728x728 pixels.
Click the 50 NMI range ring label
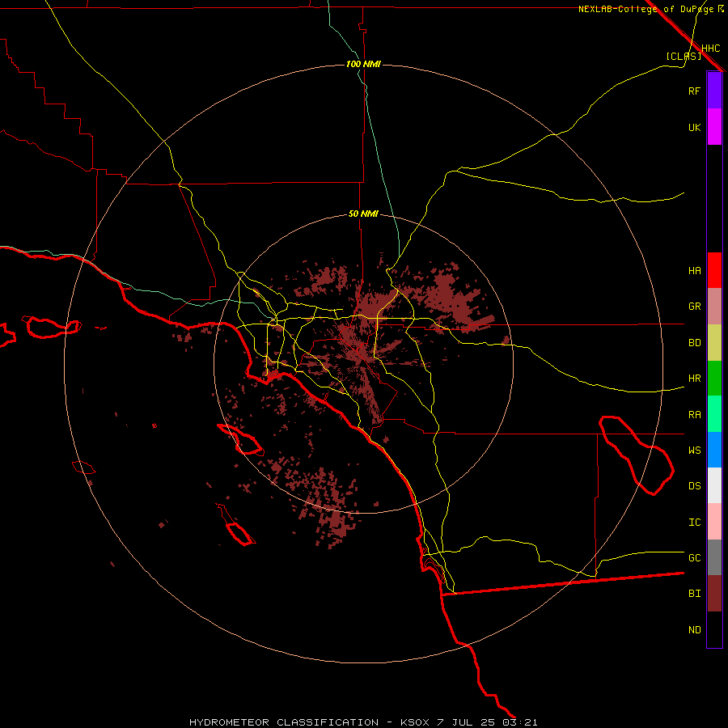pos(363,214)
